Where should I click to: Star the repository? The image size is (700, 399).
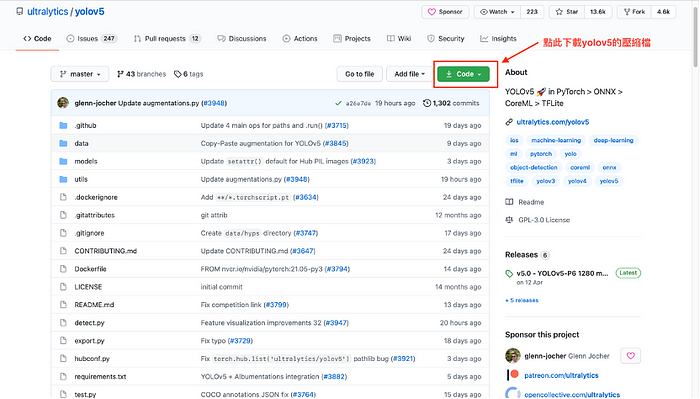click(567, 12)
